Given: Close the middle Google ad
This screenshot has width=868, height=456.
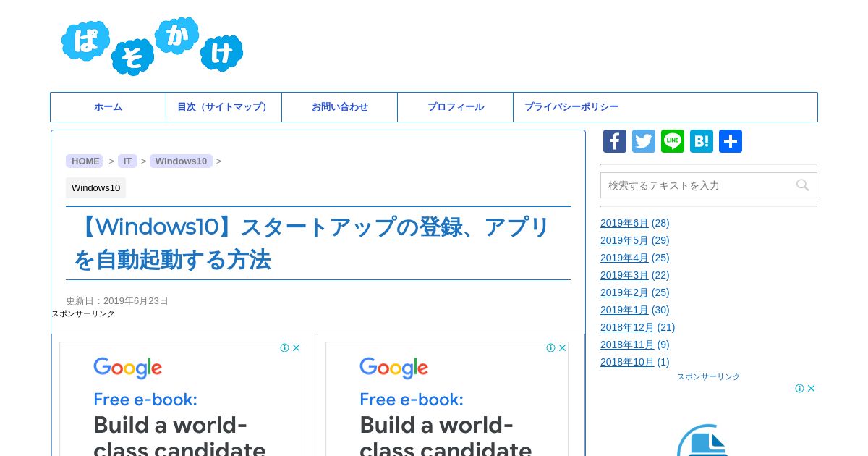Looking at the screenshot, I should pos(562,348).
